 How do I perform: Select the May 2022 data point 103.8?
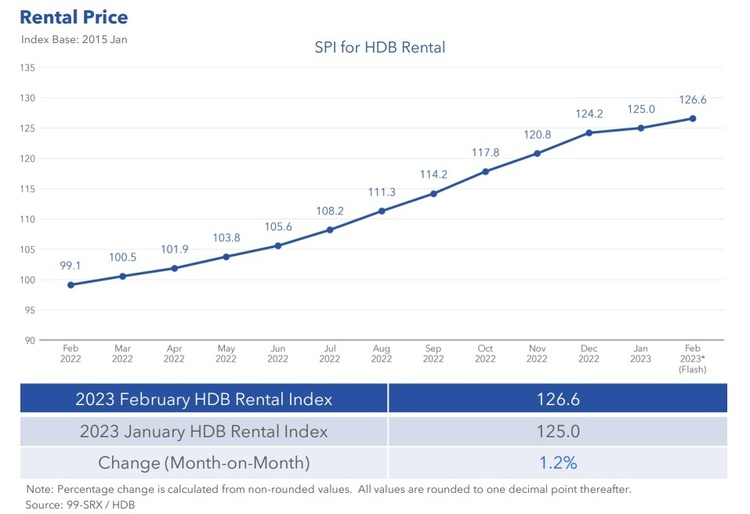226,257
